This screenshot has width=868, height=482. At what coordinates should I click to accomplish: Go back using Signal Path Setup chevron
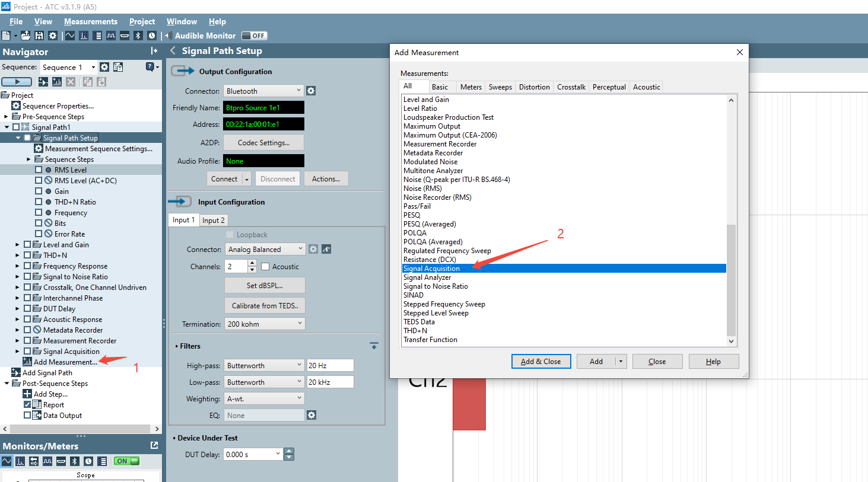click(x=173, y=50)
